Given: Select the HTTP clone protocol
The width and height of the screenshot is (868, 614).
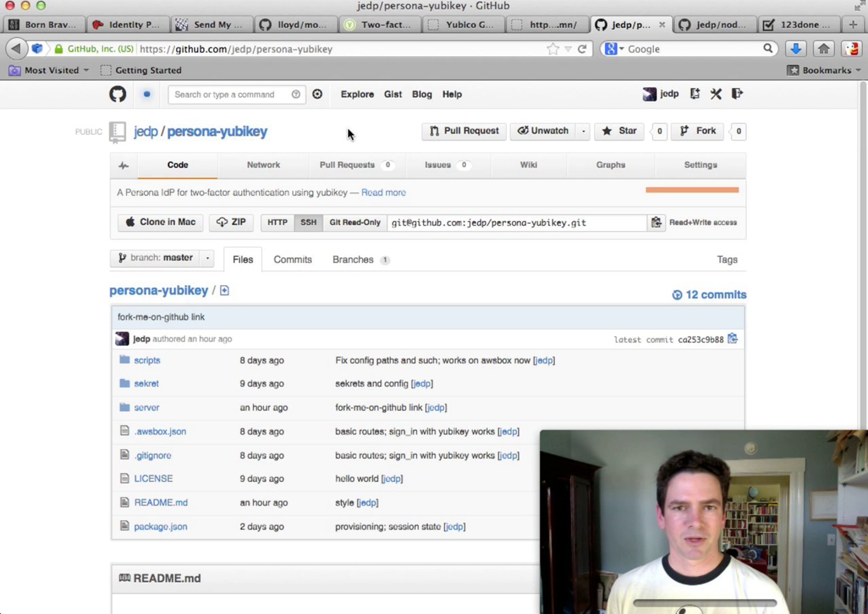Looking at the screenshot, I should click(277, 222).
